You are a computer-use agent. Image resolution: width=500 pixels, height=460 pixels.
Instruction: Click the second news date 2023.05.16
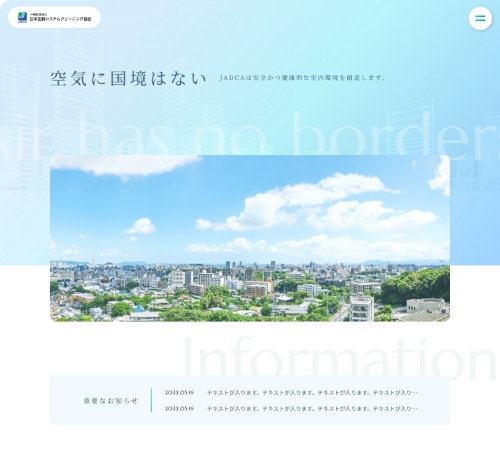(x=179, y=408)
